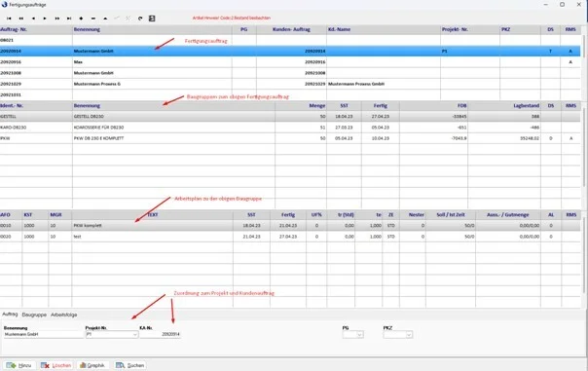Image resolution: width=588 pixels, height=371 pixels.
Task: Click the KA-Nr. input field
Action: tap(160, 334)
